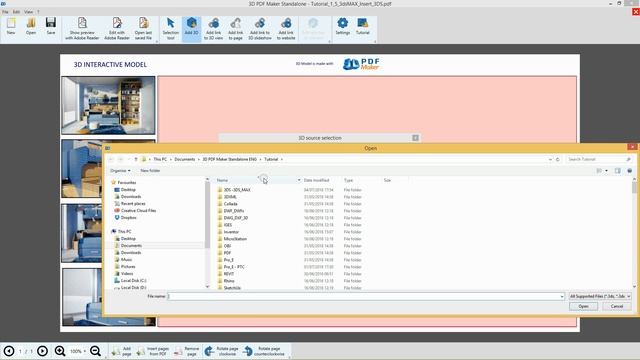Click the Search Tutorial field
Viewport: 640px width, 360px height.
tap(599, 159)
